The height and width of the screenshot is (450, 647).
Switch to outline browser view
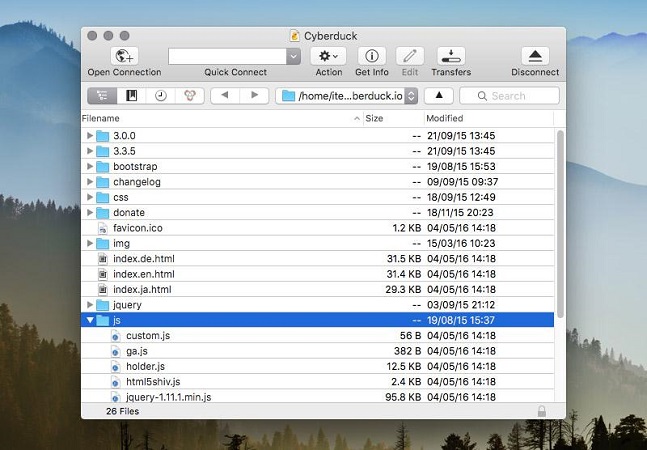click(x=102, y=96)
